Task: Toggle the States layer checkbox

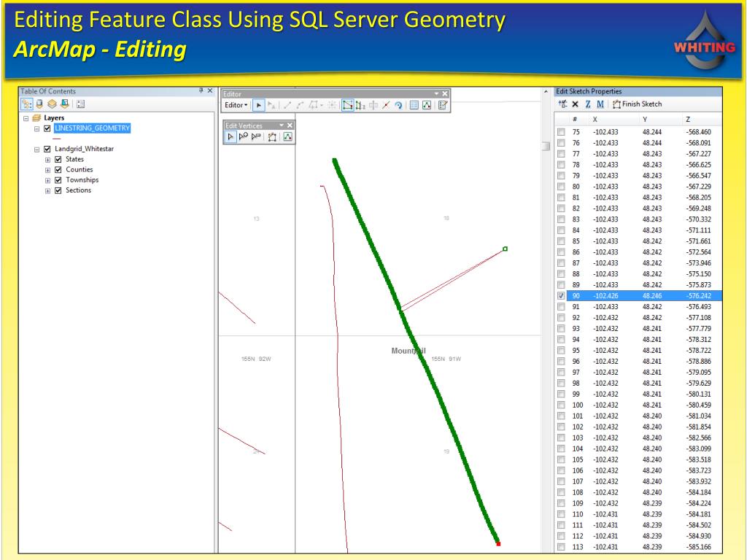Action: tap(58, 160)
